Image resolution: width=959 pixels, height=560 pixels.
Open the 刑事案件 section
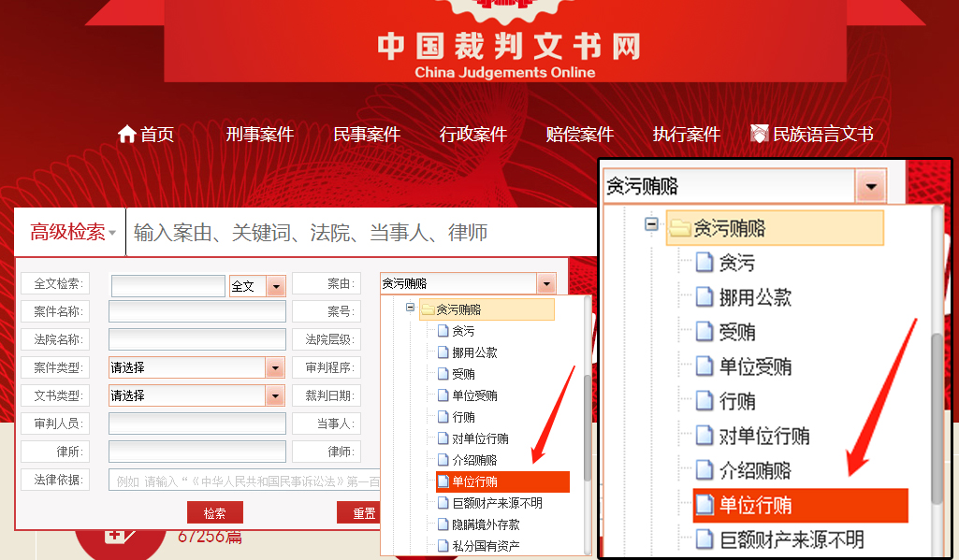260,134
